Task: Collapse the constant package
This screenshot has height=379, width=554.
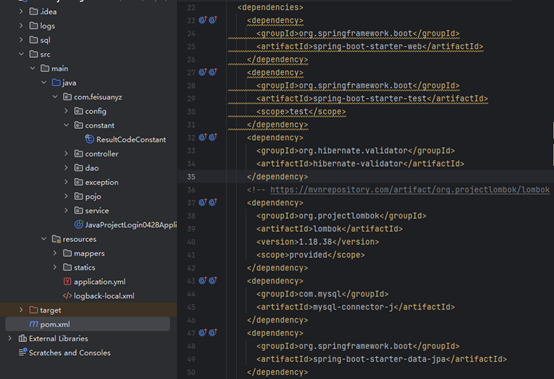Action: click(66, 125)
